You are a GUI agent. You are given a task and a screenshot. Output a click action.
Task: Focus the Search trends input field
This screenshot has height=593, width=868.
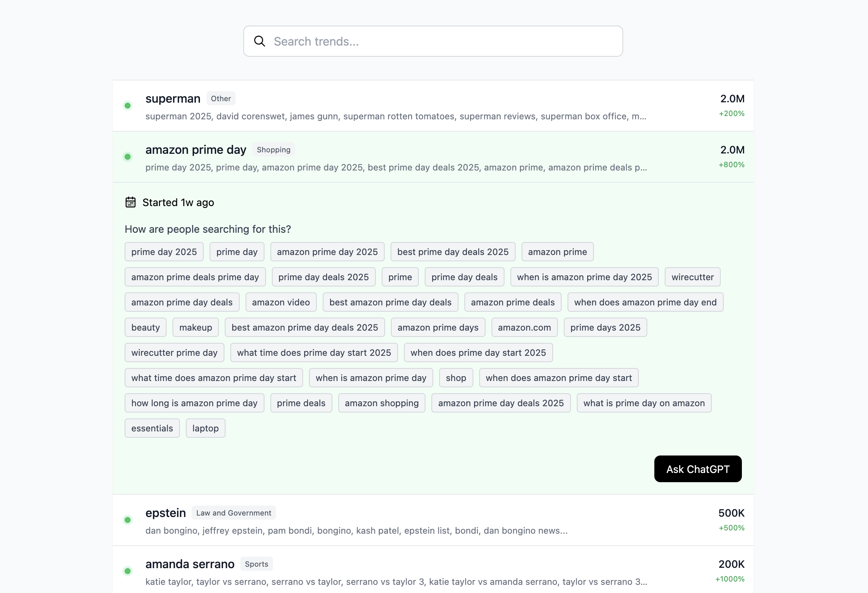click(441, 41)
